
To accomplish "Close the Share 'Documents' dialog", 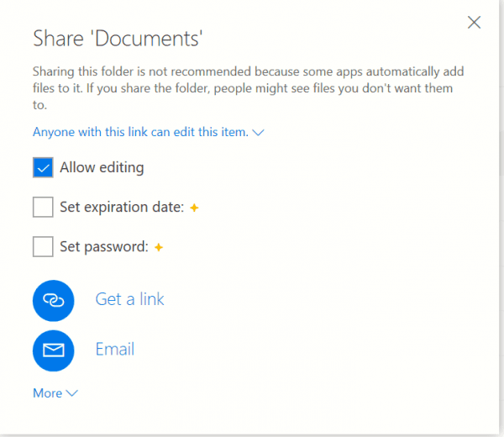I will [474, 23].
